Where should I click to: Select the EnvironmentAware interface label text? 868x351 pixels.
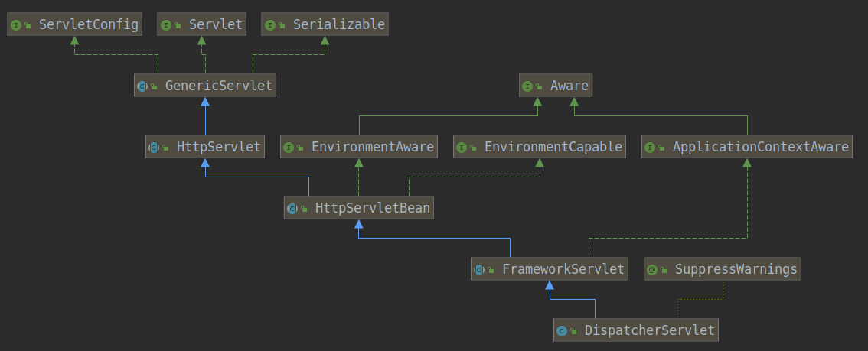372,147
